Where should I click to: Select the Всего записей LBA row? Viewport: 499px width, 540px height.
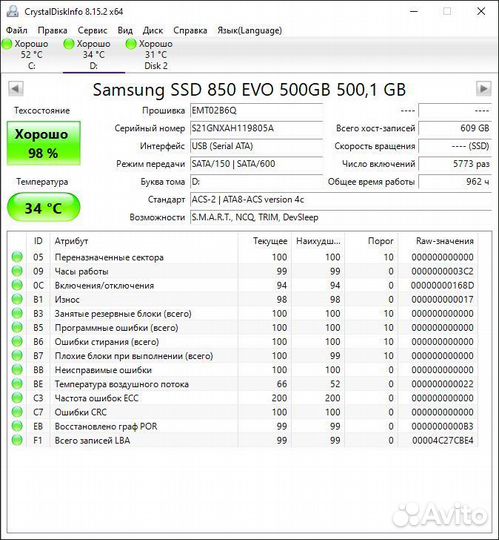point(243,440)
